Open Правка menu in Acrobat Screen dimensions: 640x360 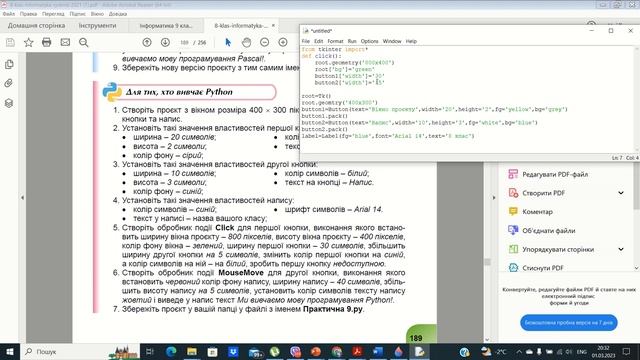point(28,14)
